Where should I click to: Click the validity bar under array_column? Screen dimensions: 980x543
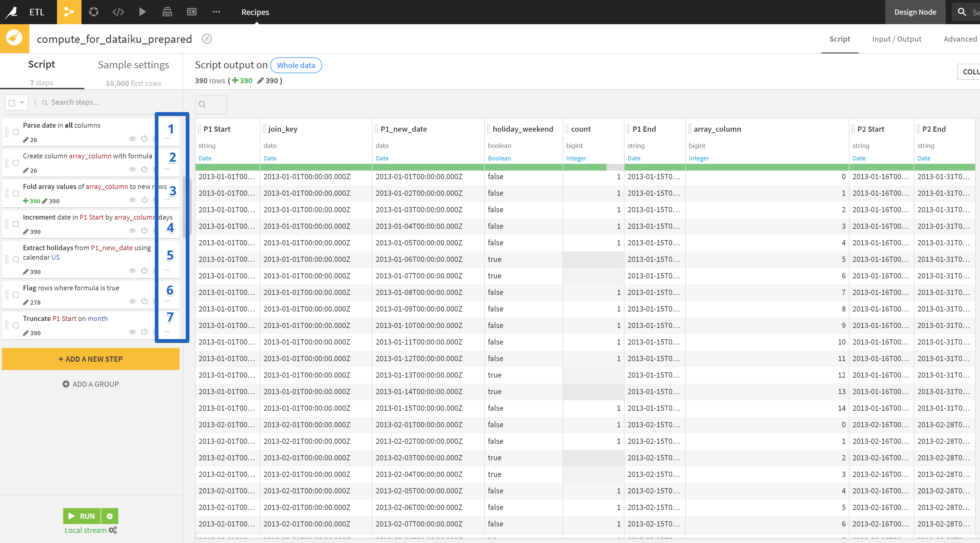point(767,167)
